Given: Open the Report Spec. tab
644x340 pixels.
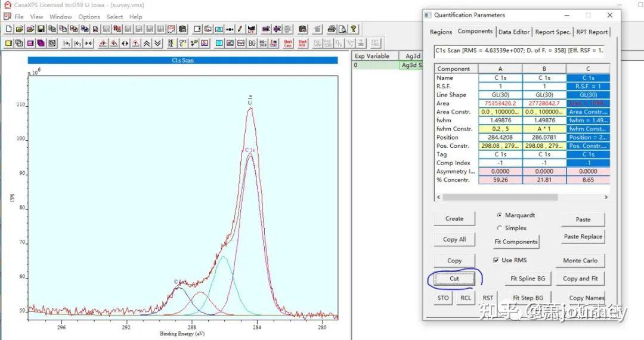Looking at the screenshot, I should click(x=553, y=32).
